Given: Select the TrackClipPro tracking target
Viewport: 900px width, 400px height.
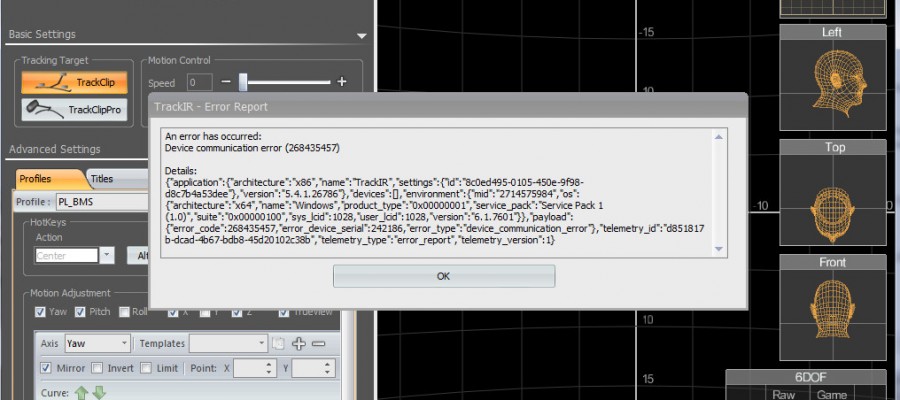Looking at the screenshot, I should 75,109.
